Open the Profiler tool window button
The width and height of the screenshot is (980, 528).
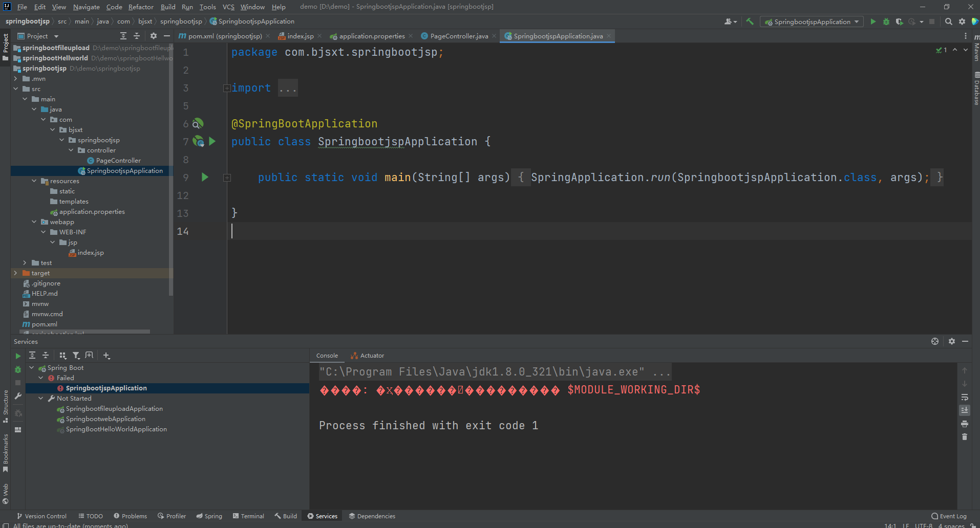[x=172, y=516]
